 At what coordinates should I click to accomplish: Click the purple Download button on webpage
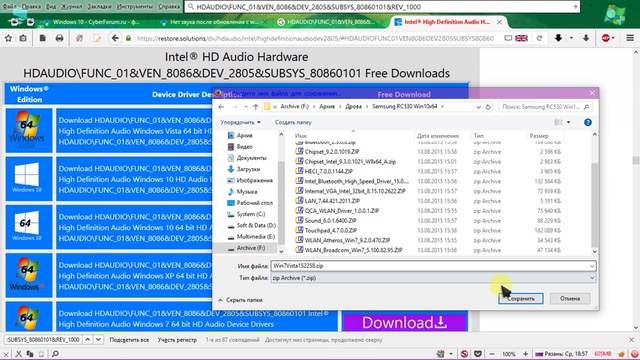[404, 322]
